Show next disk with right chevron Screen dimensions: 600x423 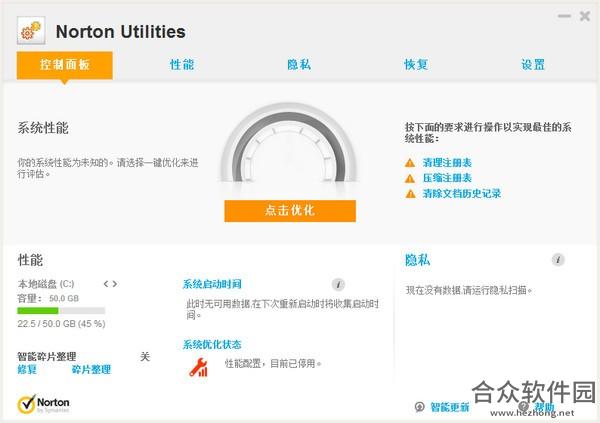114,284
